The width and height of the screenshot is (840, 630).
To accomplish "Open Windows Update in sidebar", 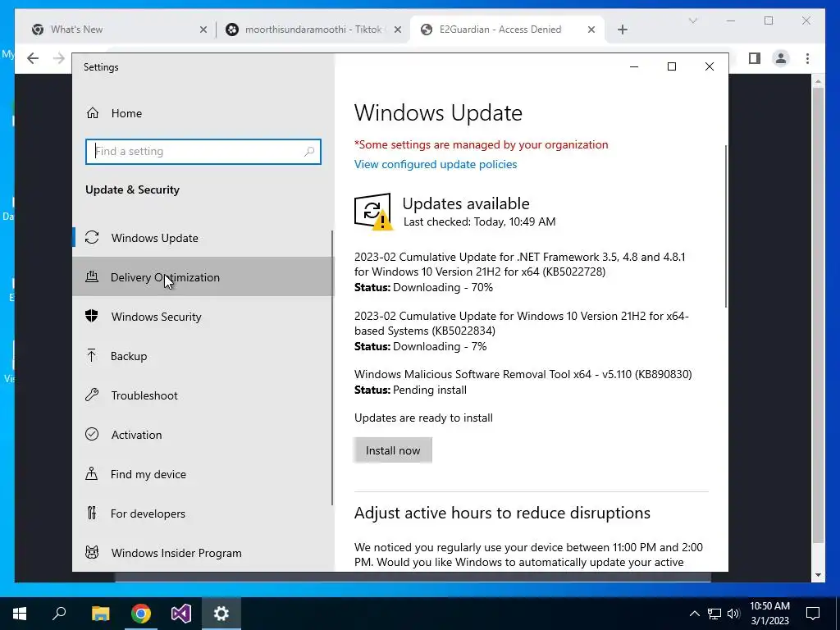I will (203, 237).
